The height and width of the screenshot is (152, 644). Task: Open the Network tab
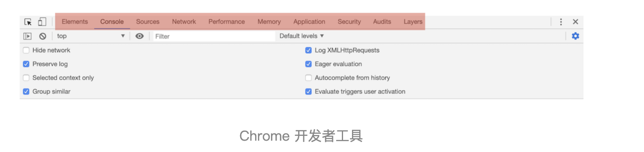184,22
